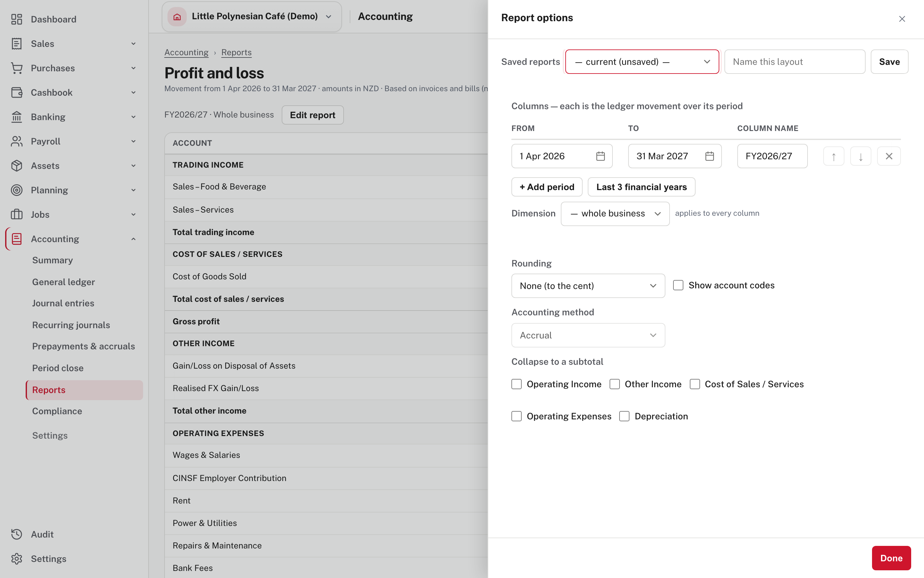The image size is (924, 578).
Task: Click Last 3 financial years button
Action: point(641,187)
